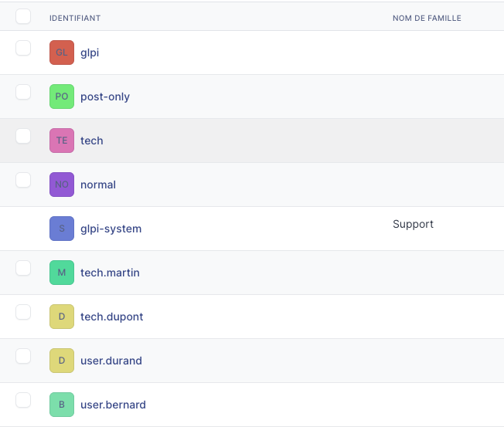Sort by the NOM DE FAMILLE column header
The width and height of the screenshot is (504, 427).
[x=427, y=19]
